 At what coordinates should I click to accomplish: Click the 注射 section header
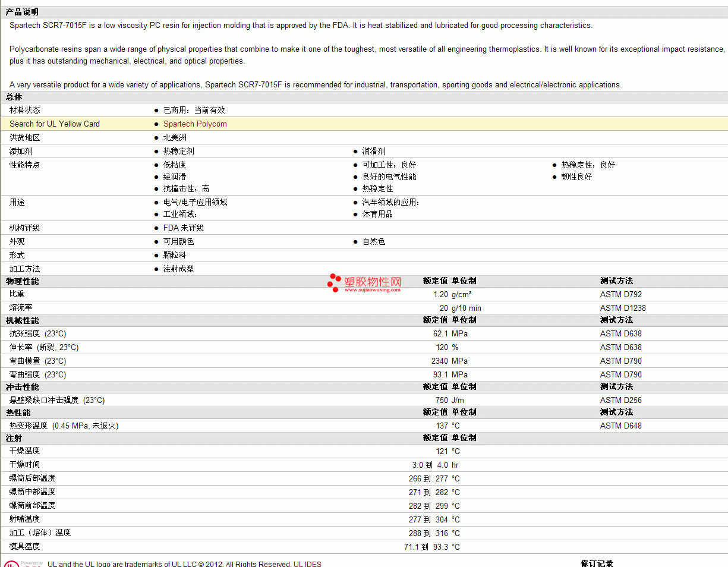[x=14, y=437]
